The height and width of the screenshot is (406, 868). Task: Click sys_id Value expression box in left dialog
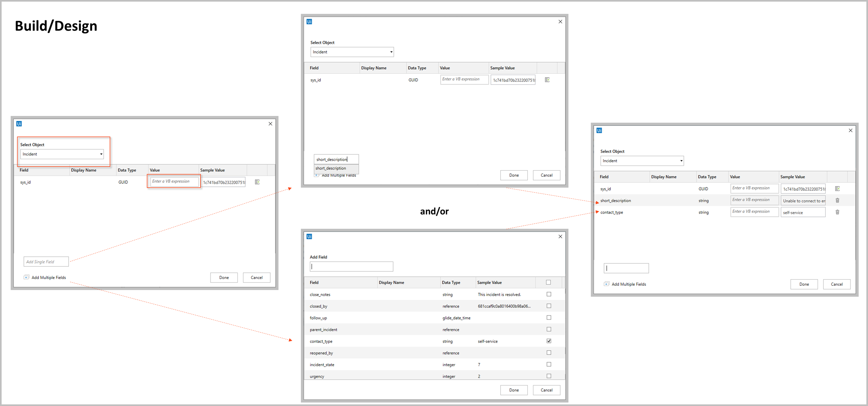[175, 182]
